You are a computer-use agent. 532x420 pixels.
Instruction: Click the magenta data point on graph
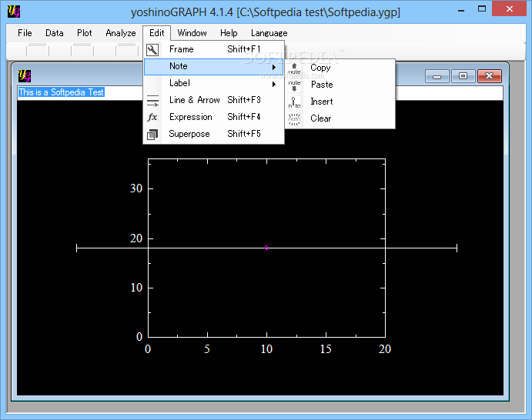click(266, 248)
